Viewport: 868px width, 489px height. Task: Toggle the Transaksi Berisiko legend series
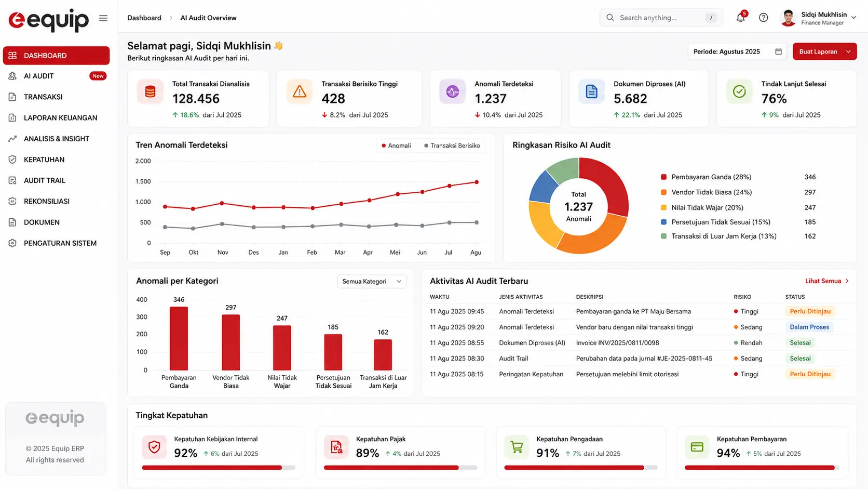coord(452,146)
